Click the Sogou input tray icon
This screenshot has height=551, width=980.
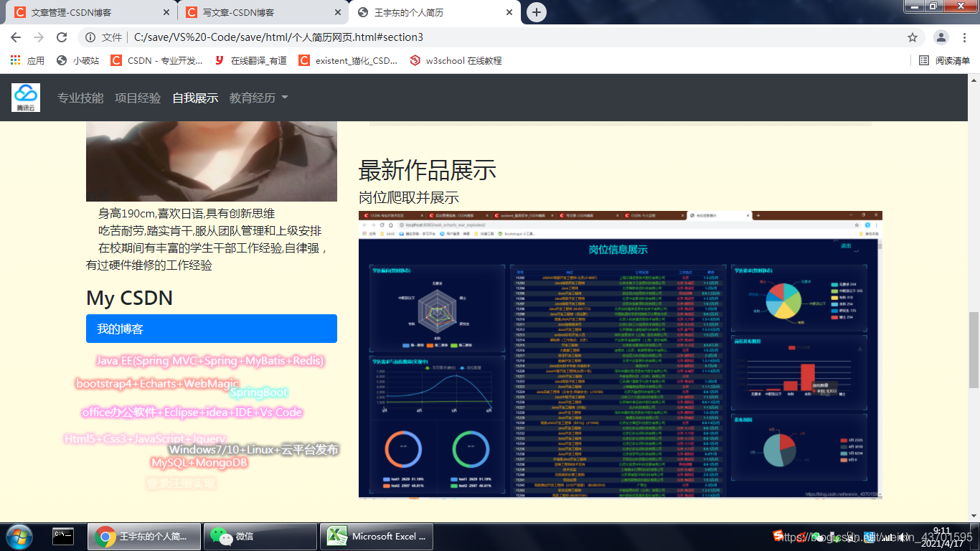(778, 535)
